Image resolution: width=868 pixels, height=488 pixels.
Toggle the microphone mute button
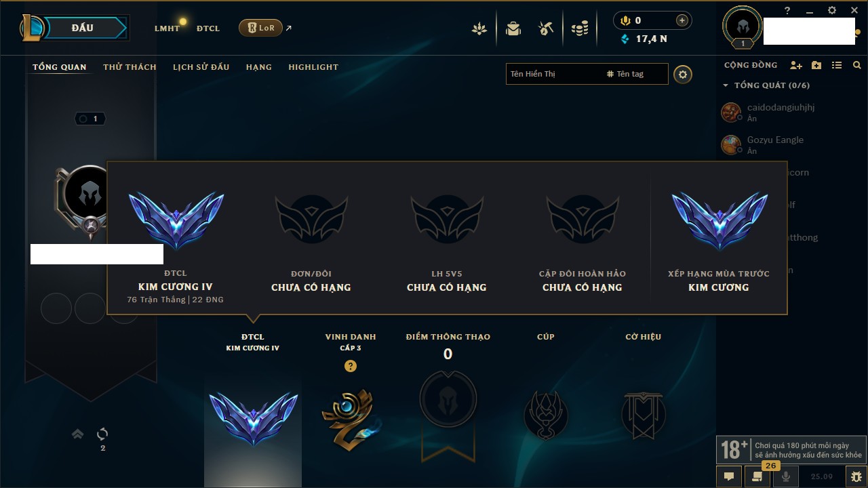coord(786,476)
